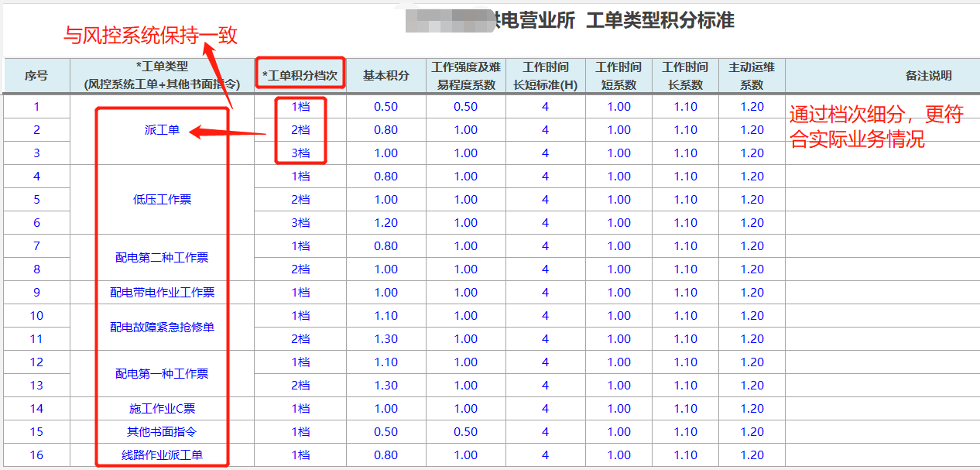The image size is (980, 470).
Task: Click the 基本积分 column header
Action: coord(385,76)
